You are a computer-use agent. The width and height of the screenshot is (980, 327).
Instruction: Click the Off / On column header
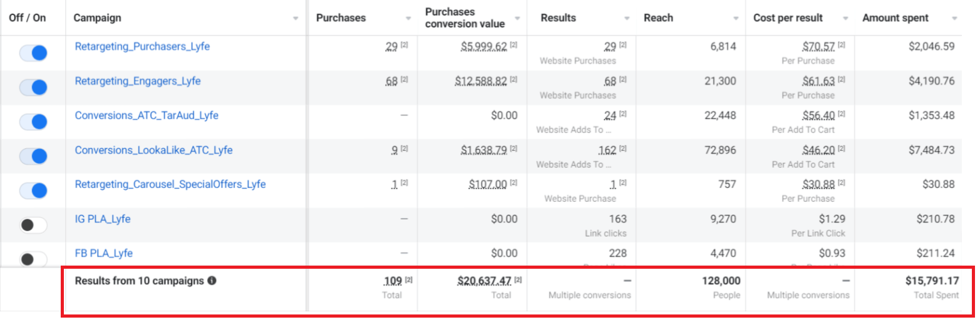click(28, 18)
